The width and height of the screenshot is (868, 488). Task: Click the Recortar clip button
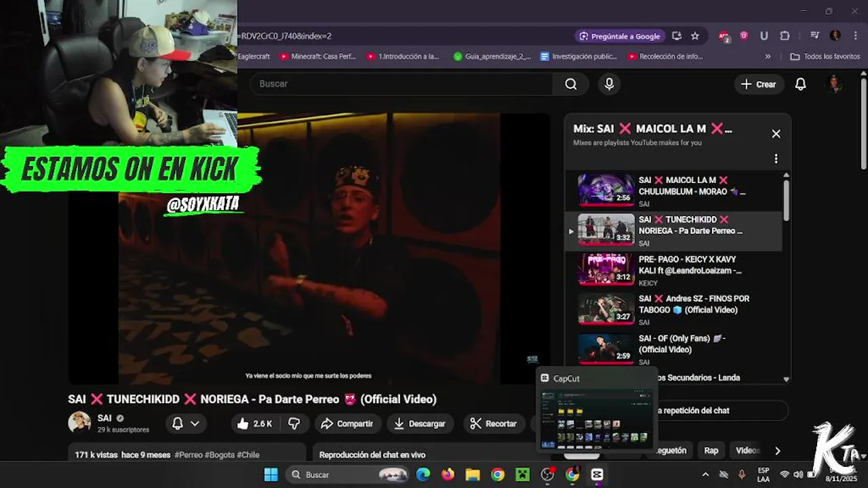point(494,424)
